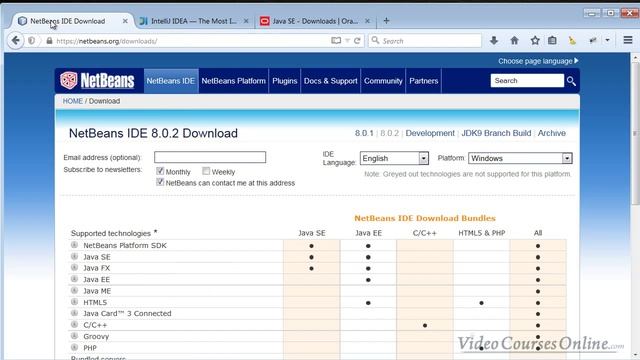Open the NetBeans Platform menu item
Viewport: 640px width, 360px height.
(x=233, y=81)
